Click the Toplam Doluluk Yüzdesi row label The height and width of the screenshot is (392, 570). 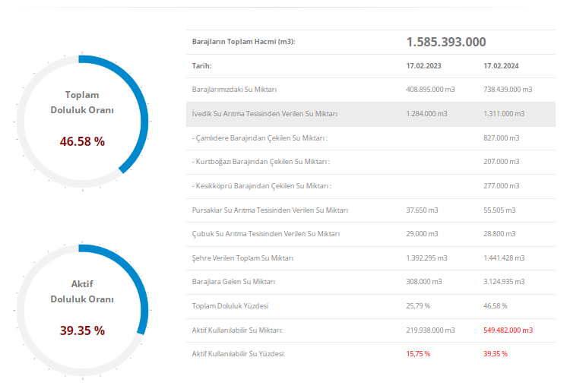[x=230, y=306]
